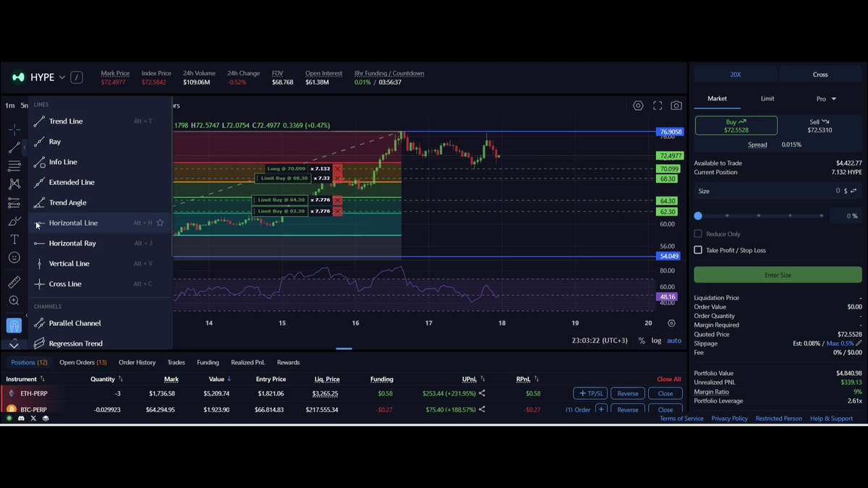The width and height of the screenshot is (868, 488).
Task: Open the 20X leverage selector
Action: pos(735,74)
